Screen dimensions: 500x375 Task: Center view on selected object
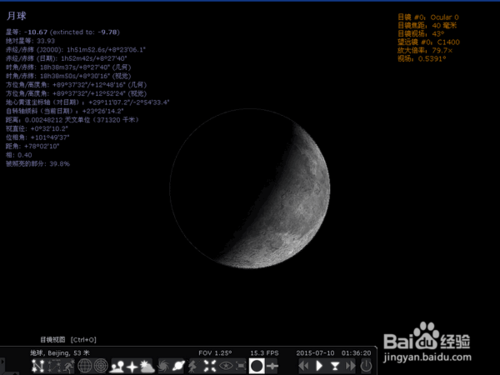[x=210, y=366]
